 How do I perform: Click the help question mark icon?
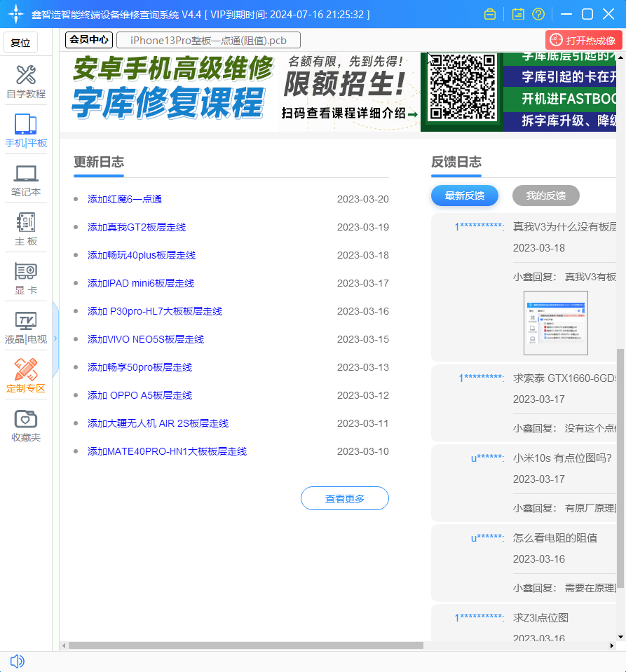[538, 14]
